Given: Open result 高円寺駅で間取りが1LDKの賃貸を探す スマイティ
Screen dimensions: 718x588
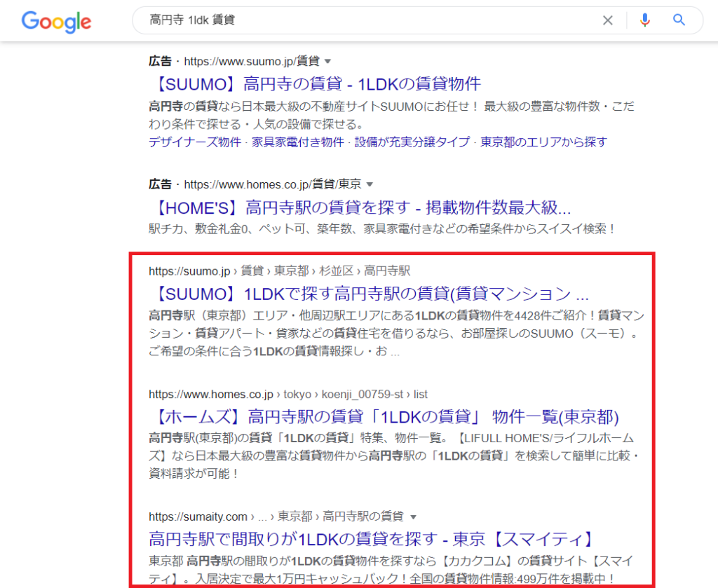Looking at the screenshot, I should pyautogui.click(x=373, y=539).
